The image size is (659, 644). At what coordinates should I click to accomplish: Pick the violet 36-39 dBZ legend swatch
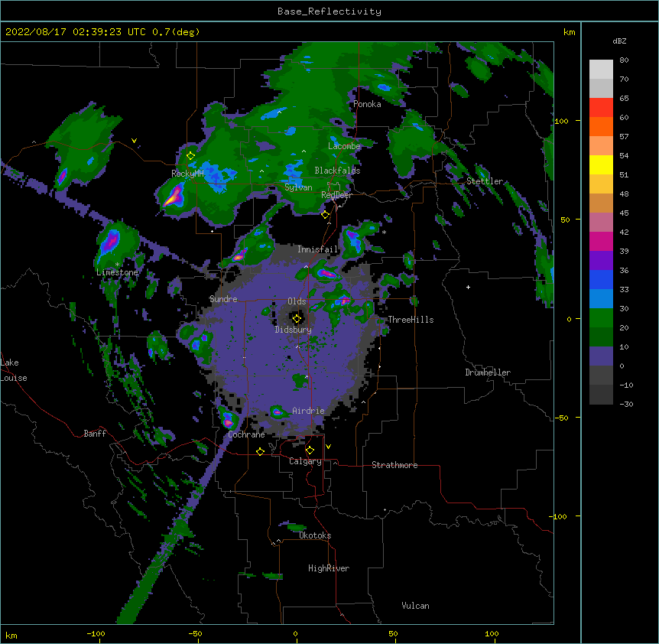click(x=601, y=261)
